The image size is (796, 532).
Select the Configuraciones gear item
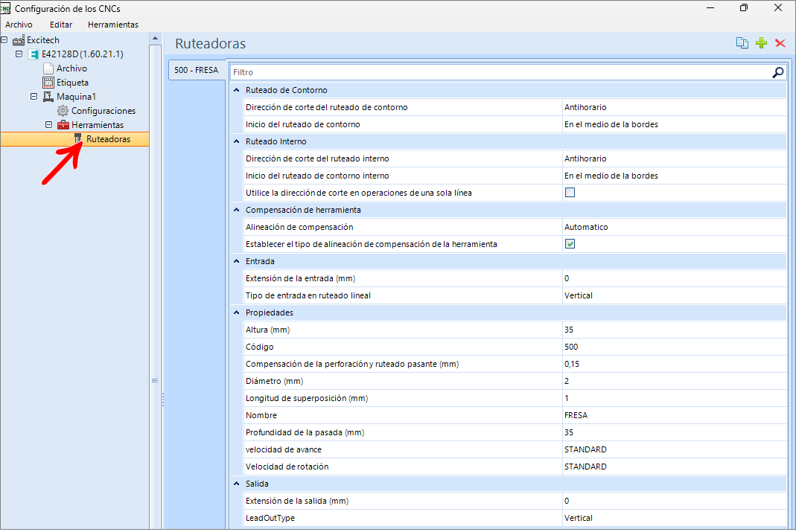coord(103,111)
